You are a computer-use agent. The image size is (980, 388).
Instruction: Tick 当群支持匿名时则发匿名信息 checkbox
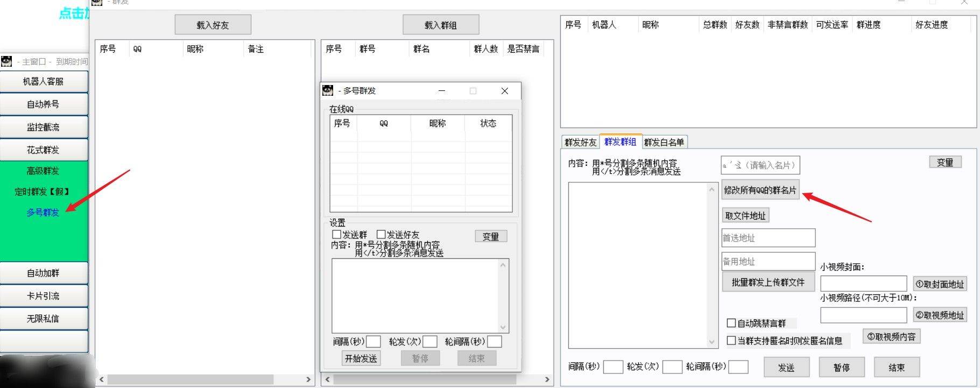click(731, 340)
